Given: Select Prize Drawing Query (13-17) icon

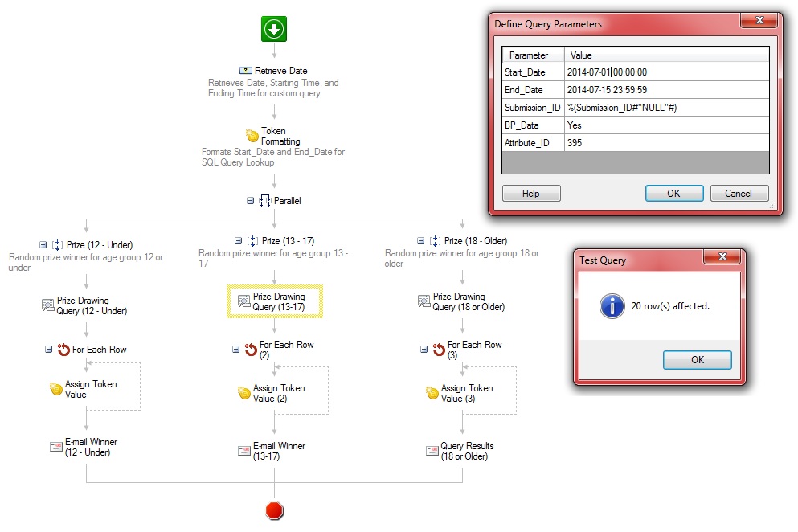Looking at the screenshot, I should pyautogui.click(x=243, y=302).
